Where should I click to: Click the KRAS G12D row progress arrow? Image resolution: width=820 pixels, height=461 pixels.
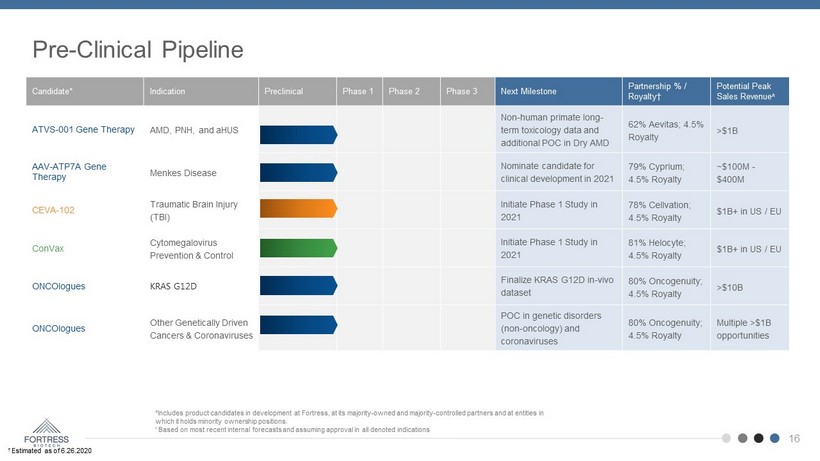(296, 286)
